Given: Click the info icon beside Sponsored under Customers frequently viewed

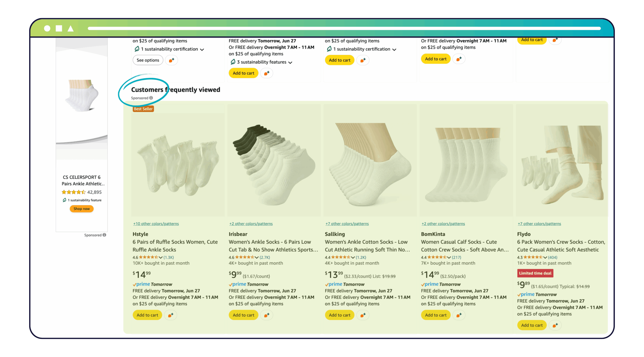Looking at the screenshot, I should (151, 98).
